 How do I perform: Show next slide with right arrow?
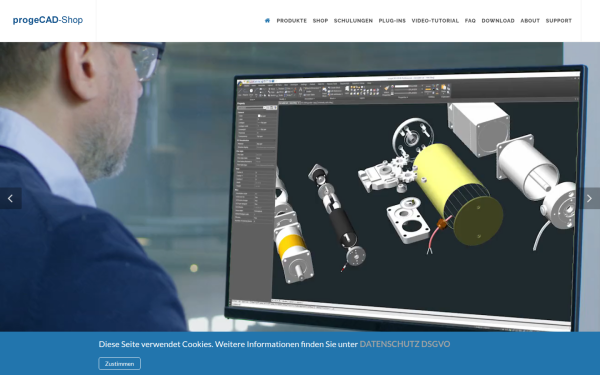[x=589, y=198]
